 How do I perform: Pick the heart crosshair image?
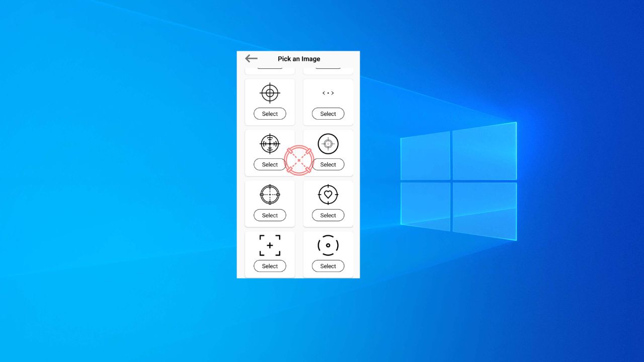tap(328, 195)
